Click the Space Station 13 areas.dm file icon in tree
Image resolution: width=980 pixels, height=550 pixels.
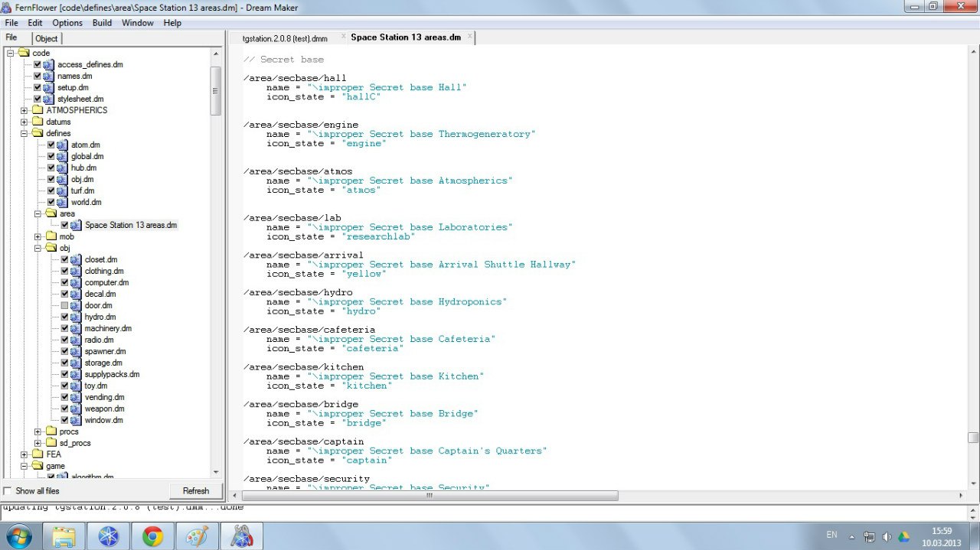tap(76, 225)
